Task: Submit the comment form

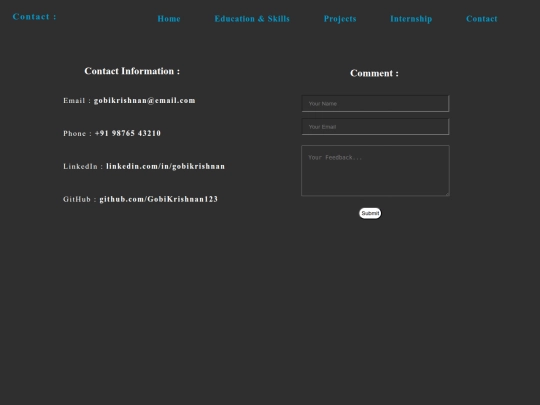Action: click(x=370, y=213)
